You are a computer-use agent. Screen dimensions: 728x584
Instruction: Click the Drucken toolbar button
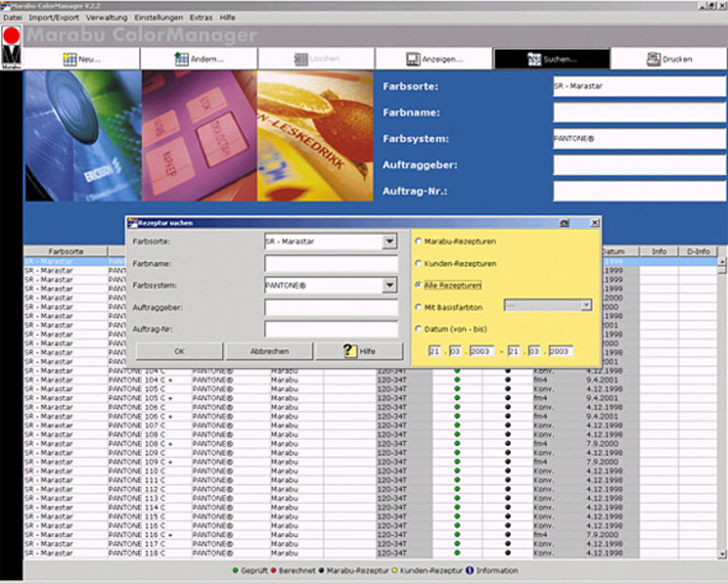tap(669, 59)
